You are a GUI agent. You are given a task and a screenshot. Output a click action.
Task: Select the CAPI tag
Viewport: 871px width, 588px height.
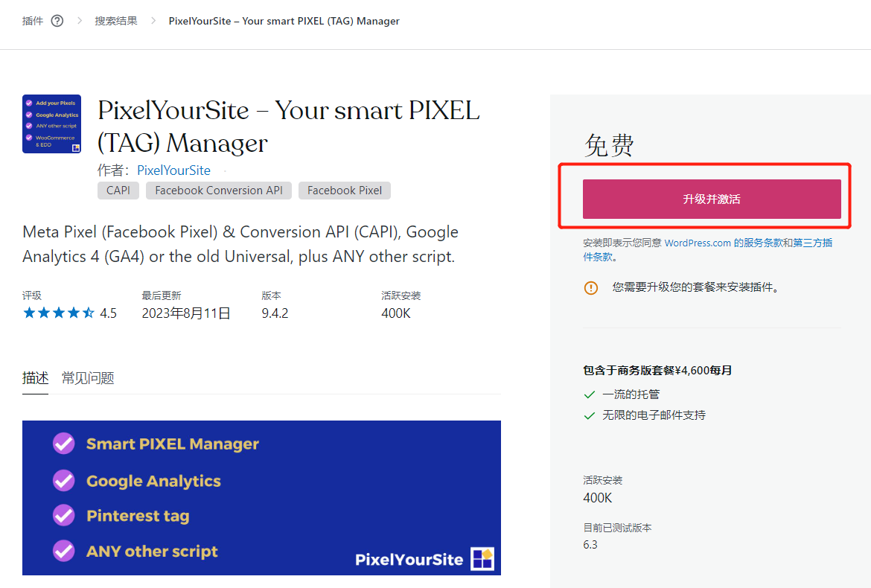(118, 191)
